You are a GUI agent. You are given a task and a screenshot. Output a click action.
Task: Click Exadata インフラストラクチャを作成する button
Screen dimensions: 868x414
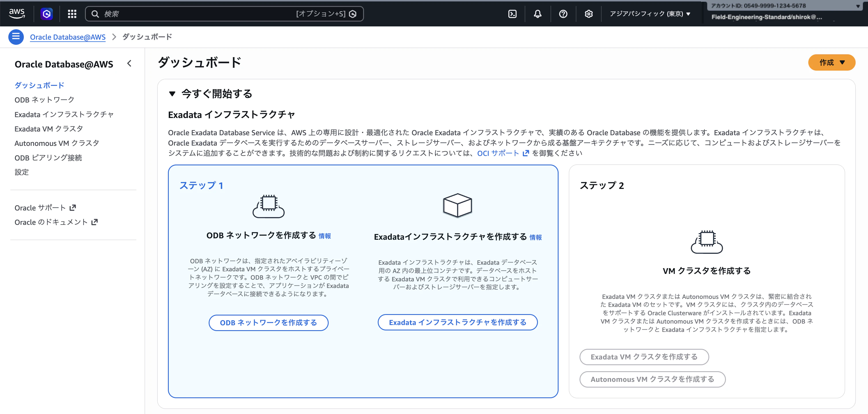pyautogui.click(x=458, y=322)
